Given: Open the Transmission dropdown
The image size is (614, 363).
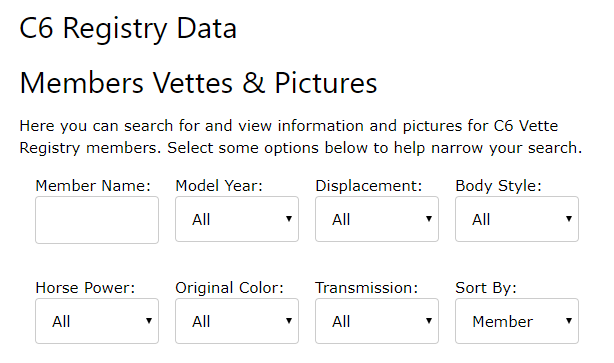Looking at the screenshot, I should [377, 321].
